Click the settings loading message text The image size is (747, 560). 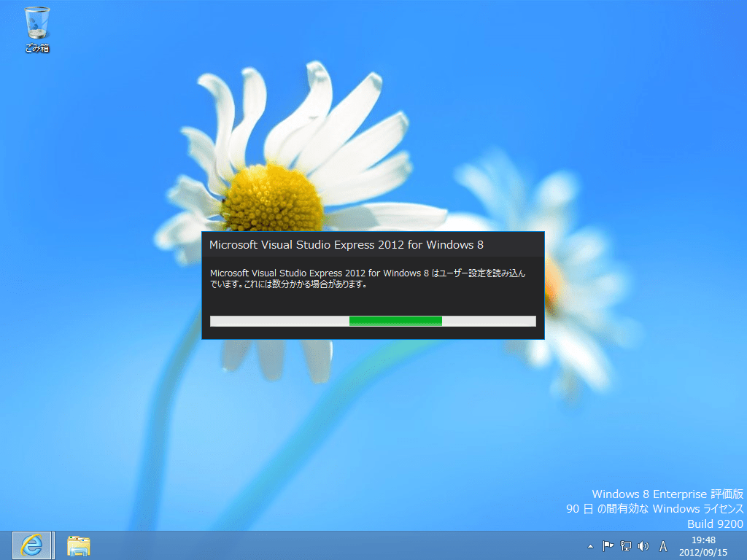pos(368,279)
